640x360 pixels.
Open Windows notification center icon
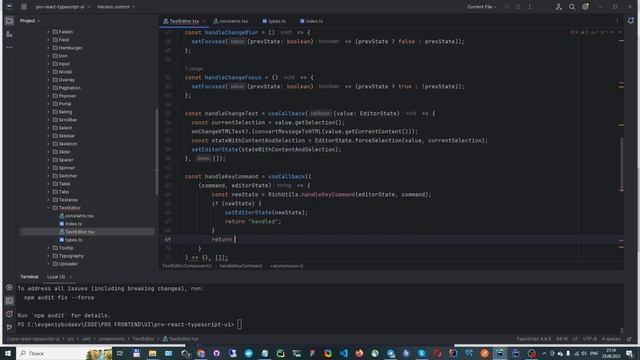click(629, 353)
